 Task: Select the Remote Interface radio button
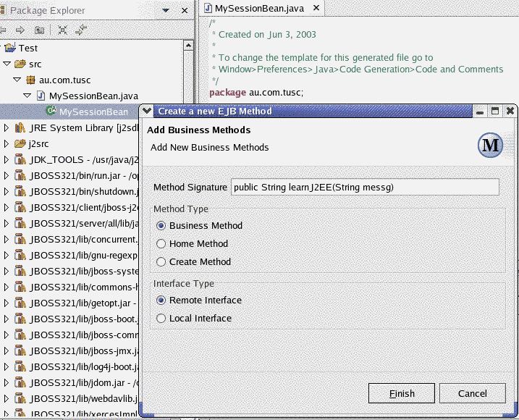click(x=161, y=301)
